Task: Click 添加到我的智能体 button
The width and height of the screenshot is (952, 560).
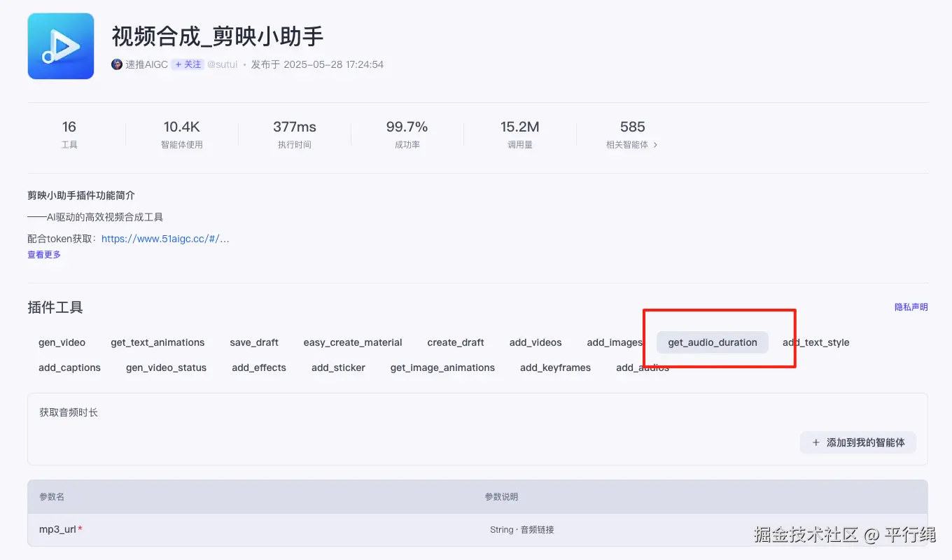Action: 858,442
